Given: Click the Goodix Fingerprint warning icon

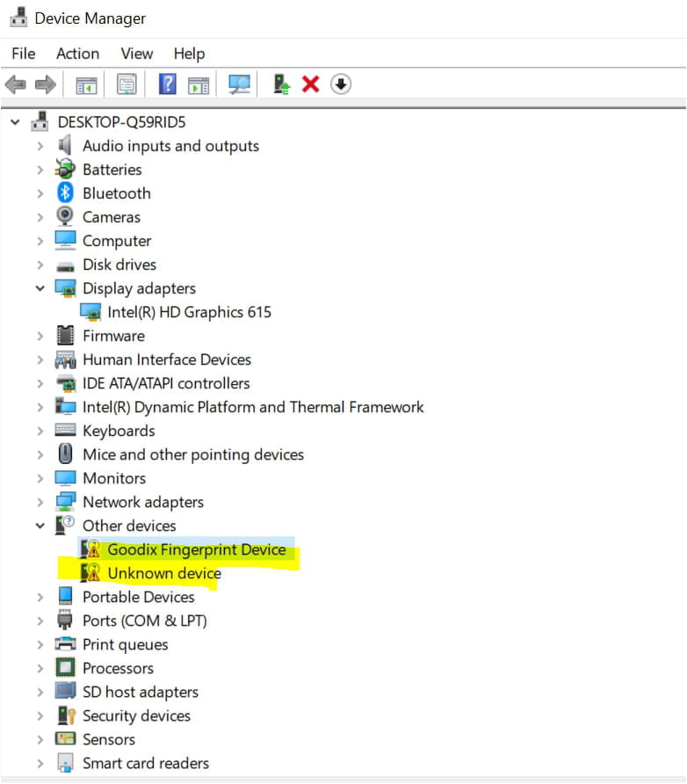Looking at the screenshot, I should coord(90,549).
